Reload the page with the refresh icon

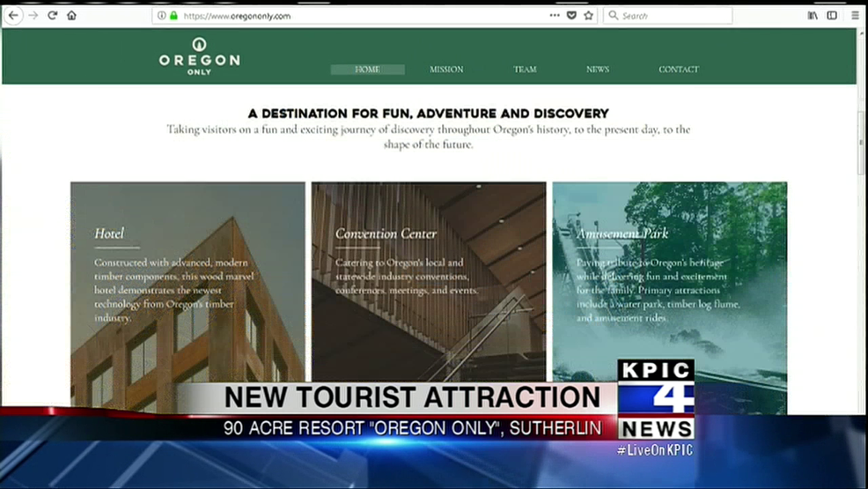53,16
